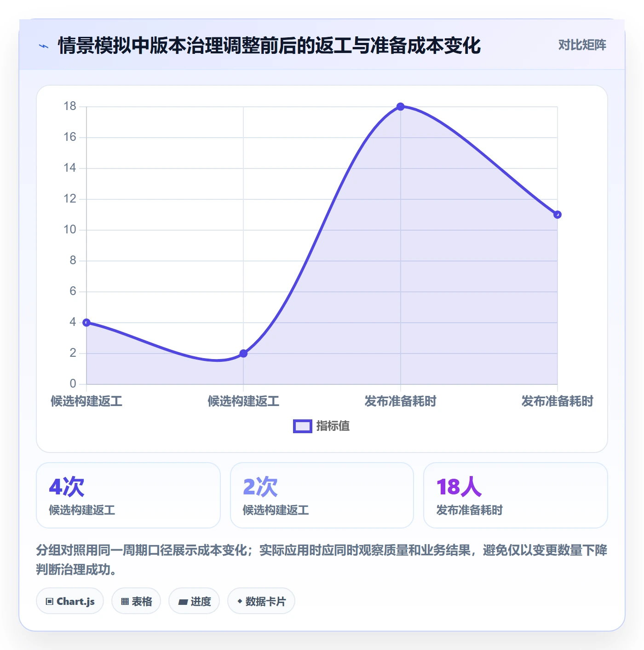Select the peak data point at 18
The height and width of the screenshot is (650, 644).
point(400,106)
